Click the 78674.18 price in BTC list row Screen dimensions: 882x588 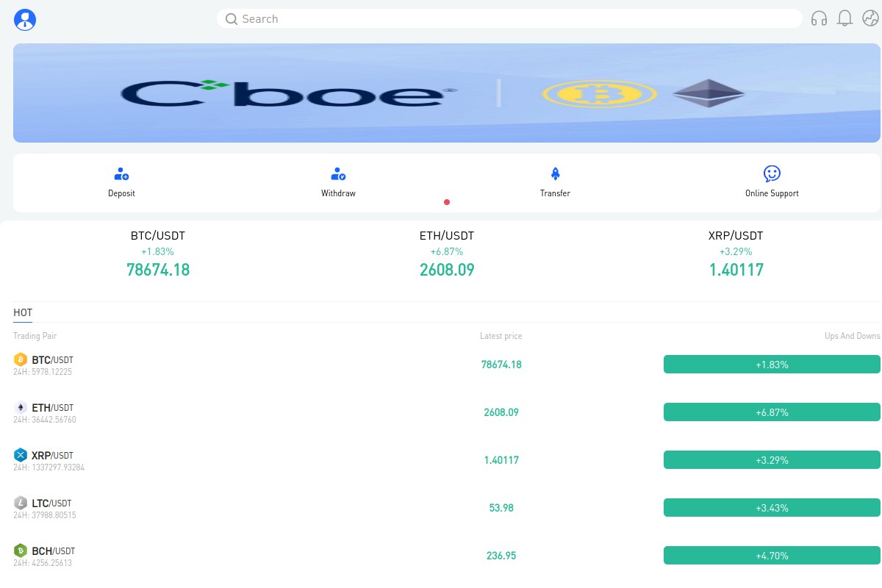point(501,365)
